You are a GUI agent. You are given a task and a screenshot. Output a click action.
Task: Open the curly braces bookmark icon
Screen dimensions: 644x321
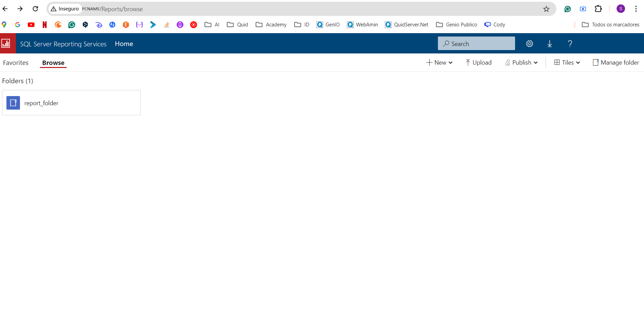[x=139, y=24]
